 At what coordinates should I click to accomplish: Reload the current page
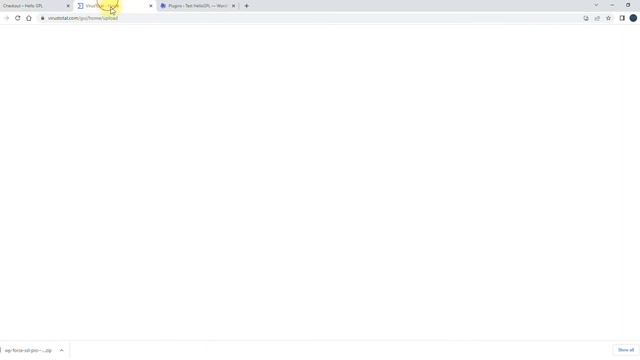tap(18, 18)
